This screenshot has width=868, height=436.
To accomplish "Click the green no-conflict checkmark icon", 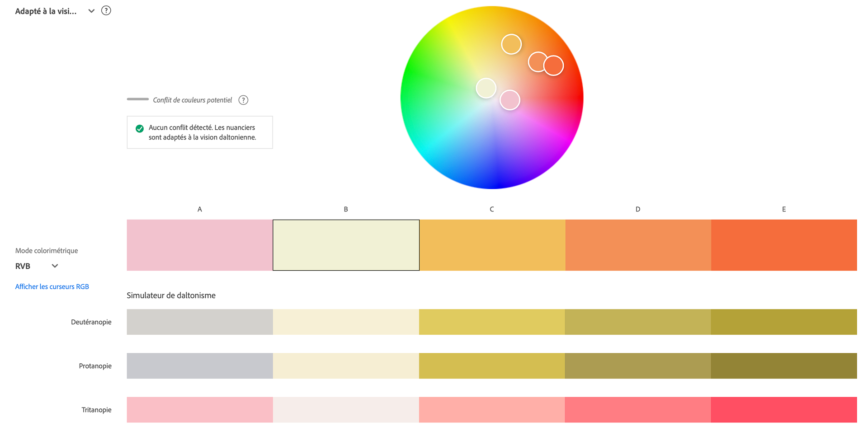I will point(140,129).
